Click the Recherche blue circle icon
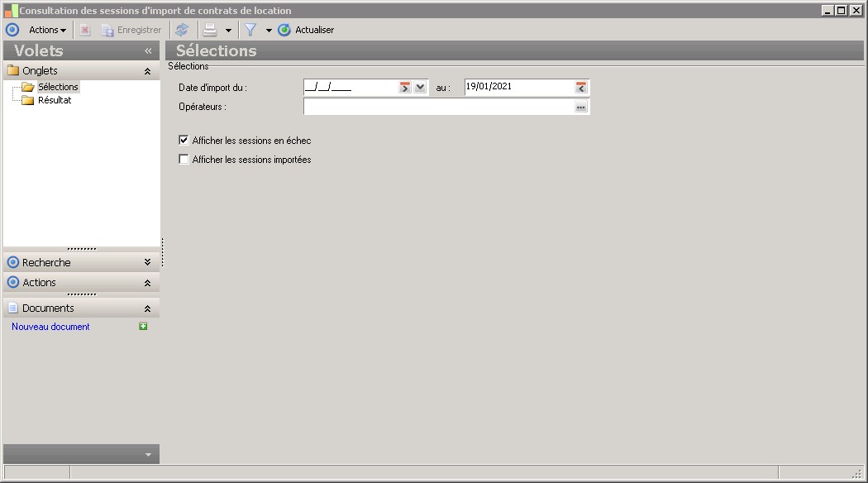Screen dimensions: 868x483 coord(12,262)
